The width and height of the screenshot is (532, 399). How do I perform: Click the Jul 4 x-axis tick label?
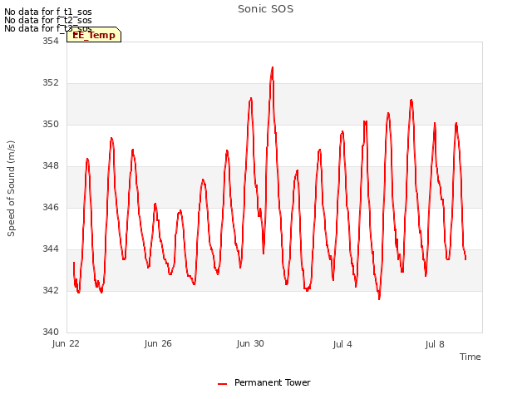pos(342,344)
